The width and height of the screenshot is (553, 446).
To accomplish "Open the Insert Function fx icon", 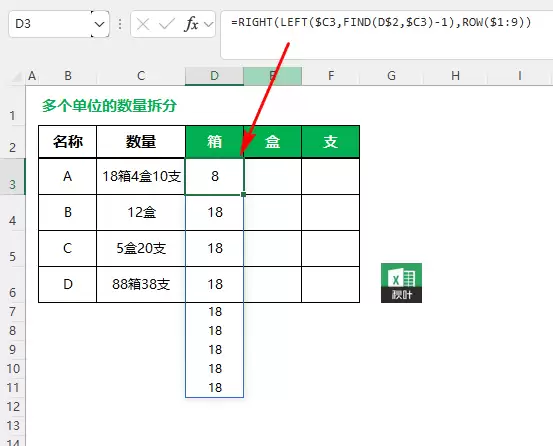I will [192, 24].
